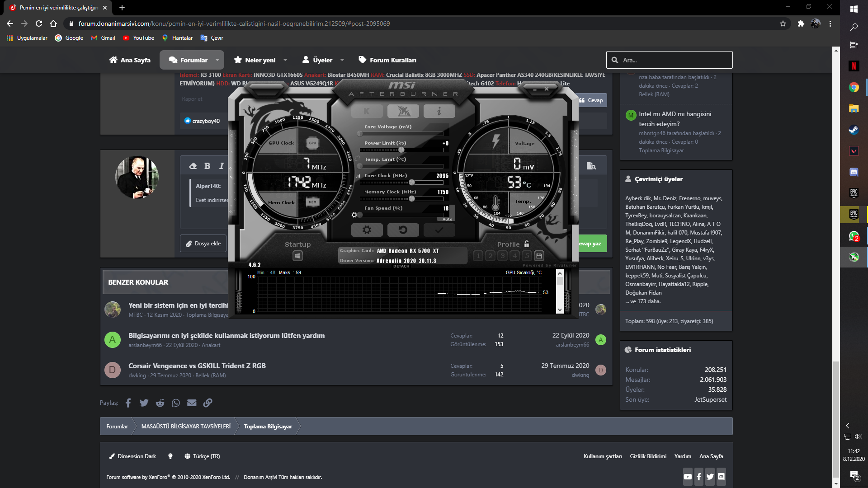Go back in Chrome
The height and width of the screenshot is (488, 868).
click(10, 23)
